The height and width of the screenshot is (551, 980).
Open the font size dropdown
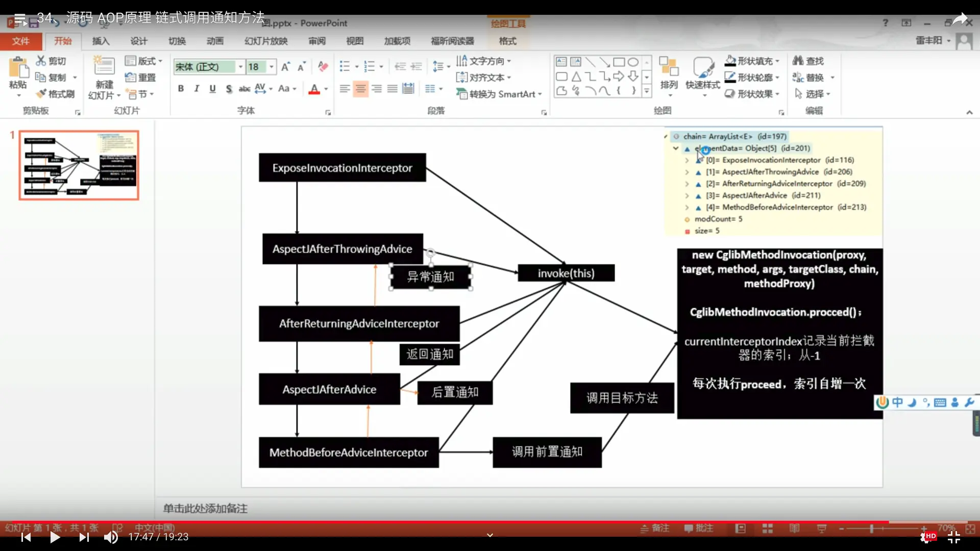point(272,66)
